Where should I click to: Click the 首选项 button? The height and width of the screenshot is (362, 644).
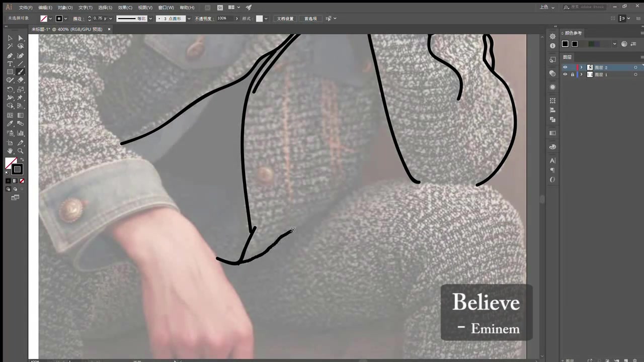click(x=310, y=19)
